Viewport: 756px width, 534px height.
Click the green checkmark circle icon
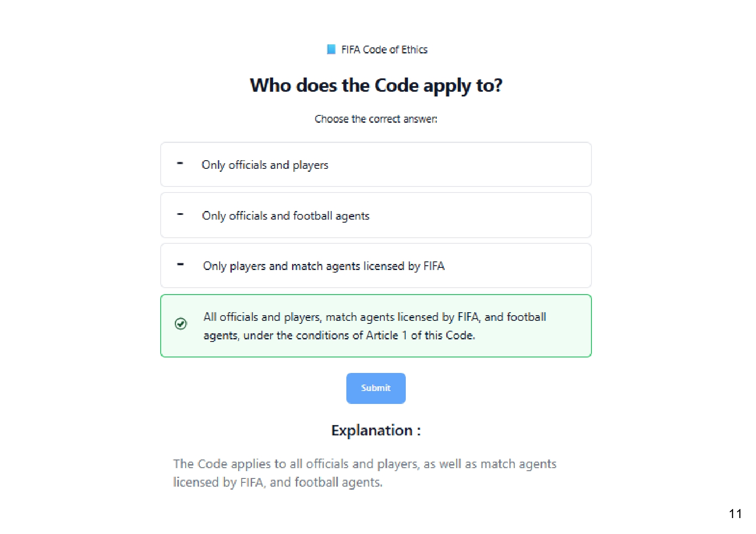181,323
